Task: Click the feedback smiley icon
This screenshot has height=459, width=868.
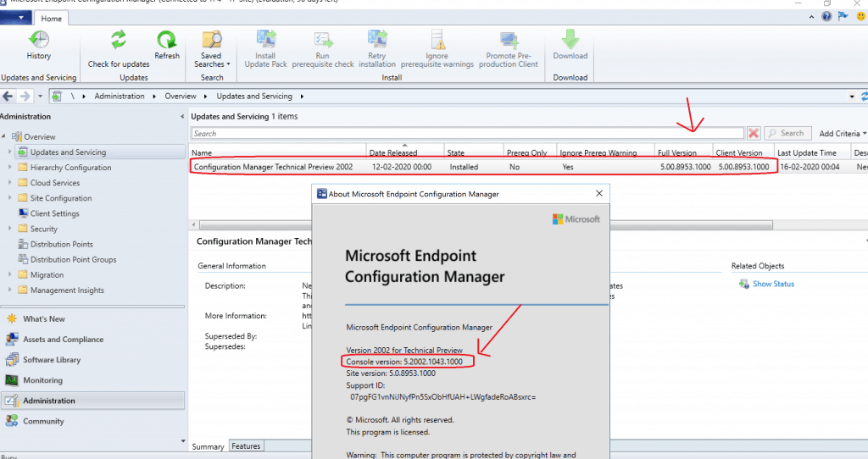Action: pos(861,17)
